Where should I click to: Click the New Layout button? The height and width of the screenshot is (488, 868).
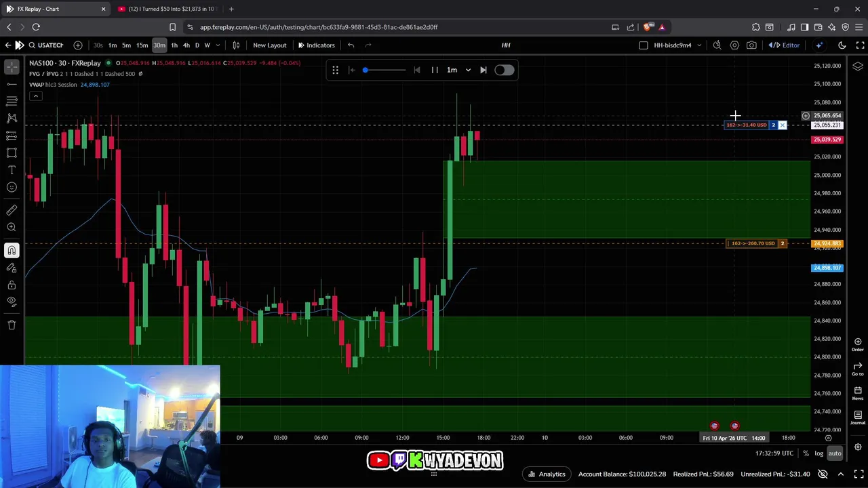(x=270, y=45)
